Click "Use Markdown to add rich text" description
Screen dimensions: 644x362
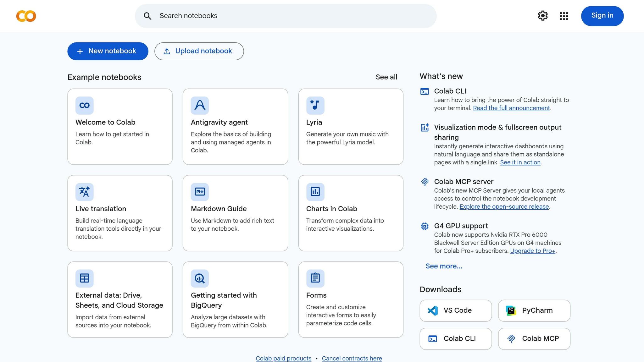tap(232, 225)
